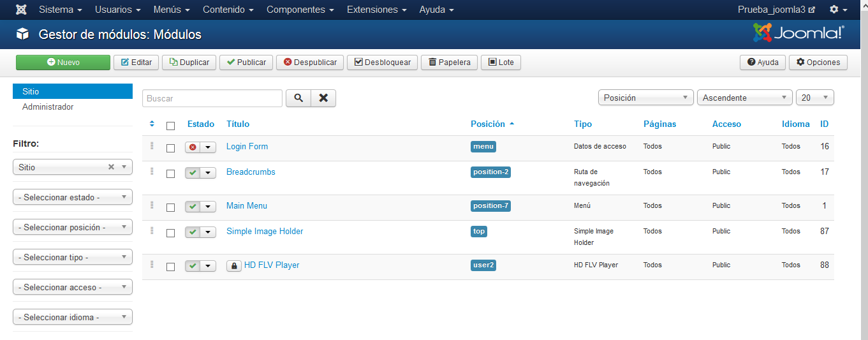Click the red unpublished status icon for Login Form

(193, 147)
